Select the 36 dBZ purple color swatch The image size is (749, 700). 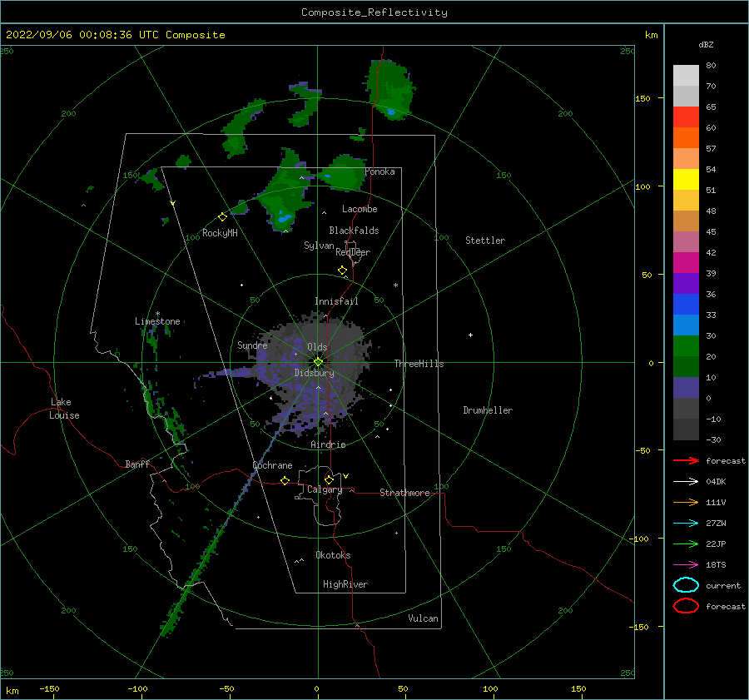click(686, 284)
